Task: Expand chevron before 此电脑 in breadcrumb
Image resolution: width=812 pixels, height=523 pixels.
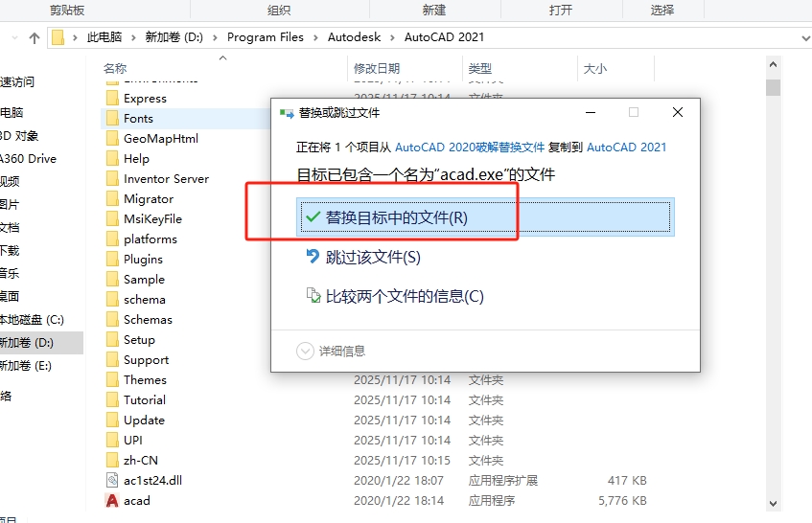Action: (75, 37)
